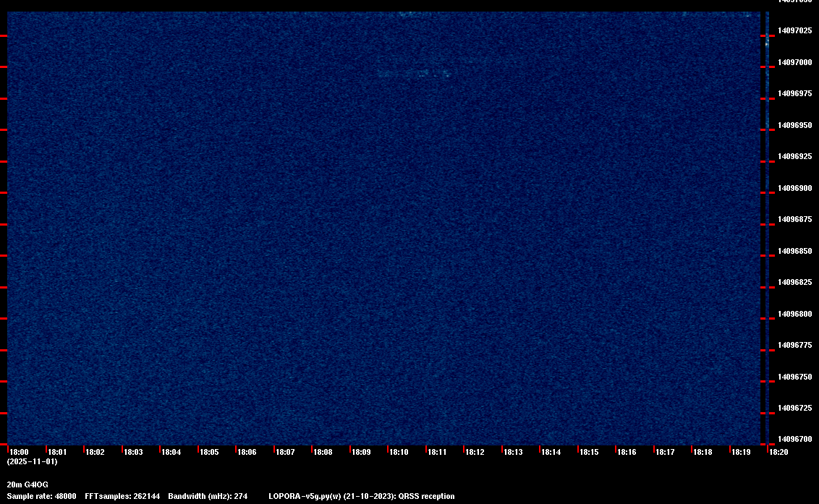
Task: Click the 18:06 time label
Action: coord(247,452)
